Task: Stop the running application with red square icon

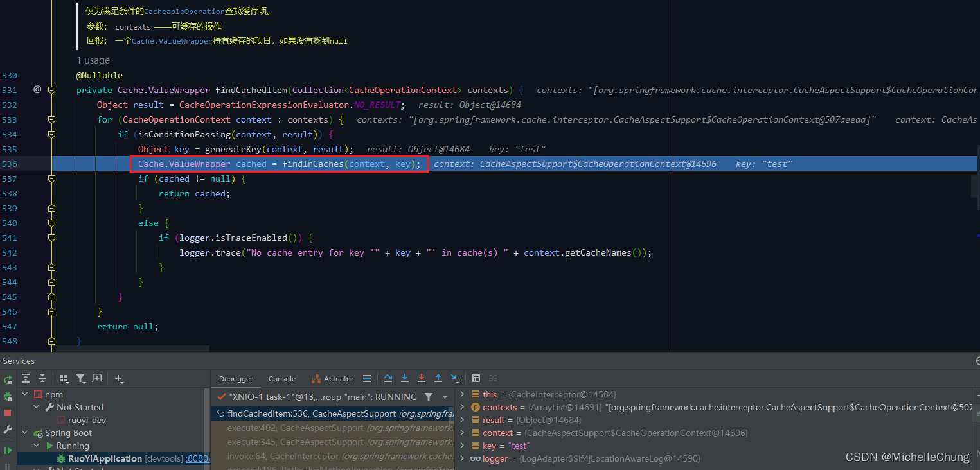Action: pos(7,411)
